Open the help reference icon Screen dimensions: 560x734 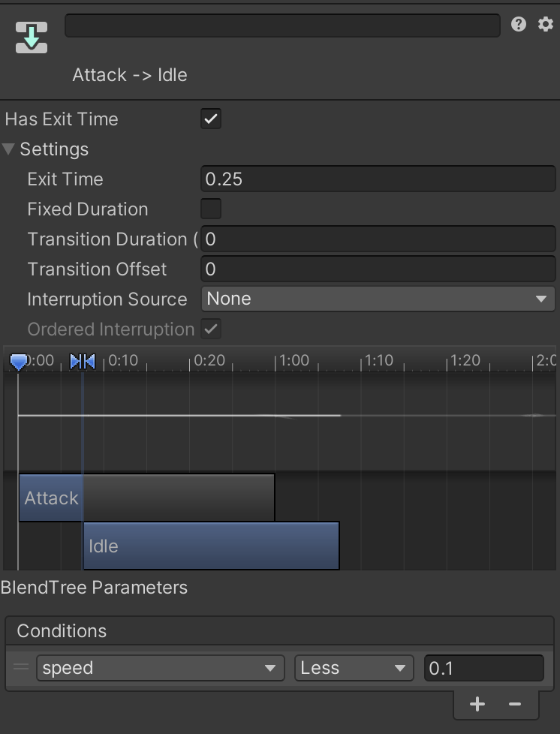pos(519,24)
